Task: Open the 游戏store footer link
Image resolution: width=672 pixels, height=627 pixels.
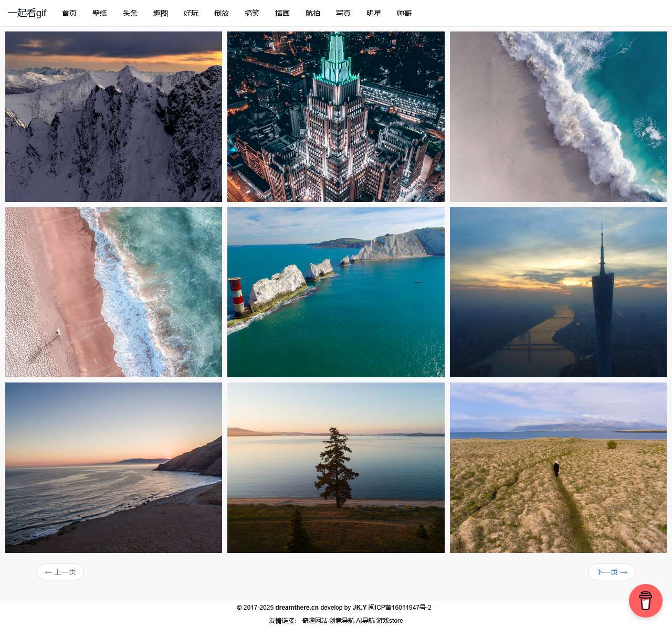Action: point(390,621)
